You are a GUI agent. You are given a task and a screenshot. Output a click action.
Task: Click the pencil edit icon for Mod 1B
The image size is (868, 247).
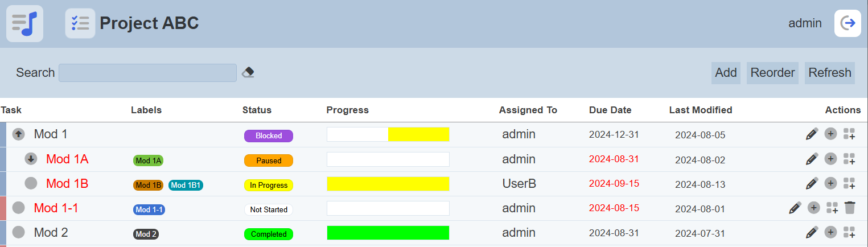point(812,183)
